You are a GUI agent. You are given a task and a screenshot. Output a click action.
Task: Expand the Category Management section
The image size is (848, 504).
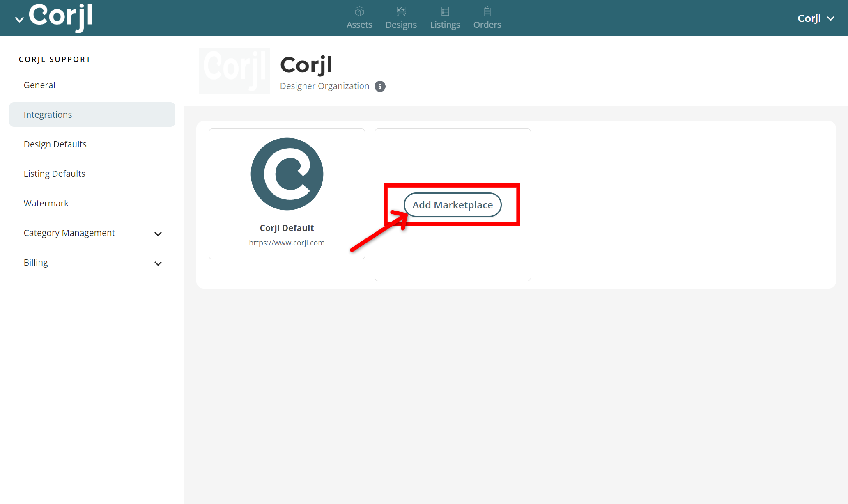coord(158,234)
